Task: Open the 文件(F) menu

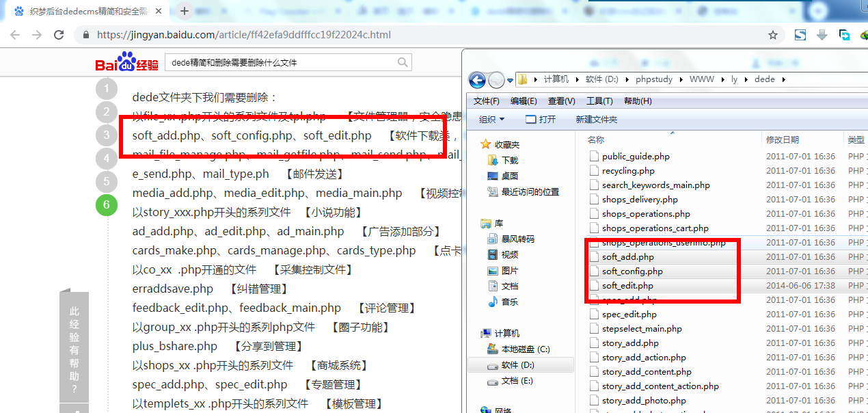Action: tap(486, 101)
